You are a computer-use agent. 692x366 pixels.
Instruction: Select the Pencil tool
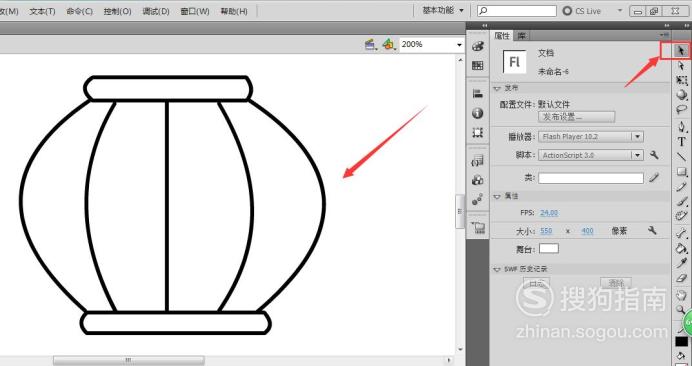[x=681, y=187]
